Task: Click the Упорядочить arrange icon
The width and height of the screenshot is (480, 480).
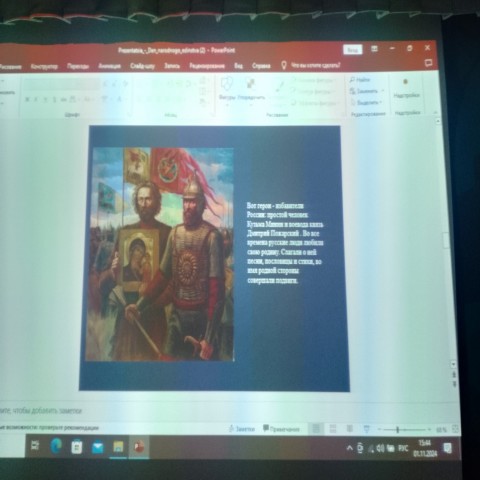Action: click(x=251, y=88)
